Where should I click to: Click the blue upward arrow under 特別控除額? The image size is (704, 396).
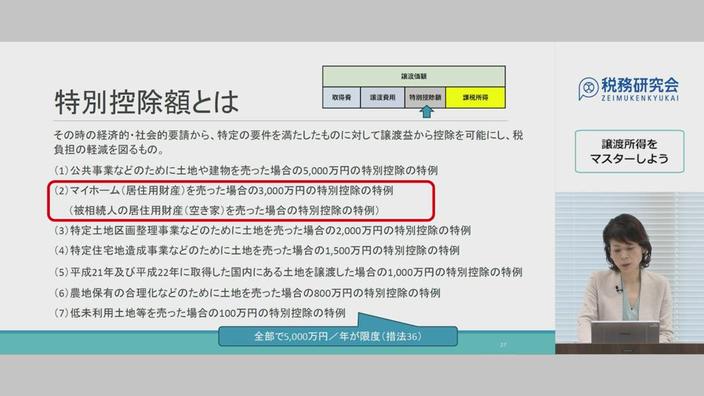pos(427,112)
